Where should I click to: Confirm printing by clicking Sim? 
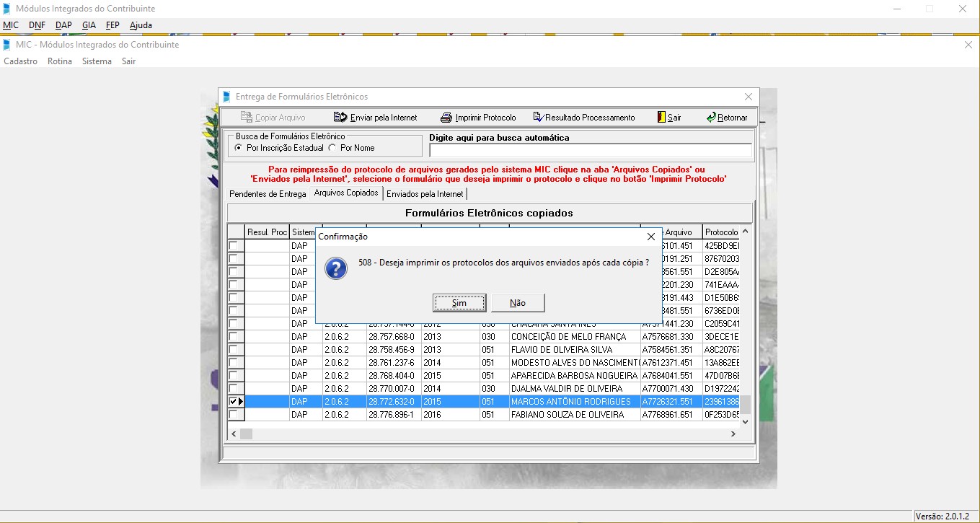tap(459, 303)
